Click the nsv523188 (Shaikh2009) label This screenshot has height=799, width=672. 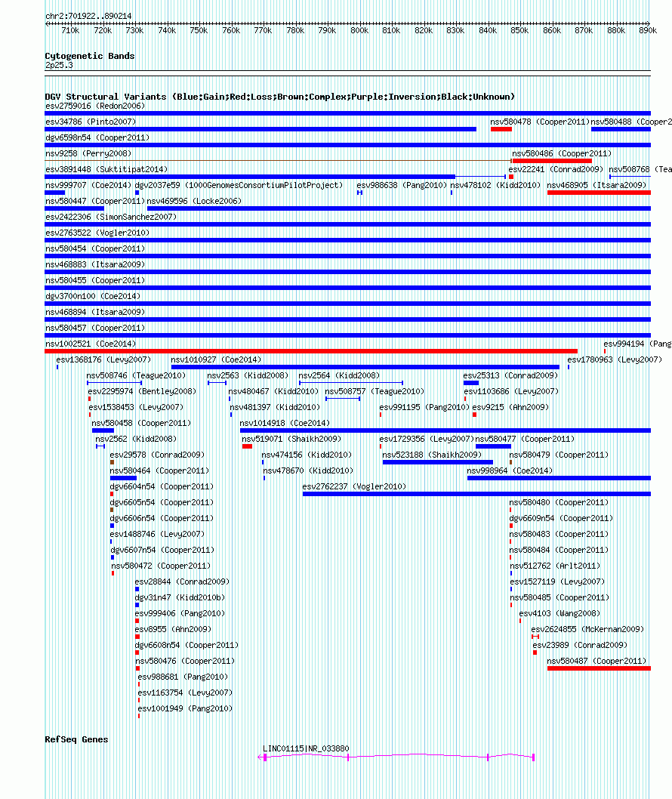pyautogui.click(x=432, y=454)
